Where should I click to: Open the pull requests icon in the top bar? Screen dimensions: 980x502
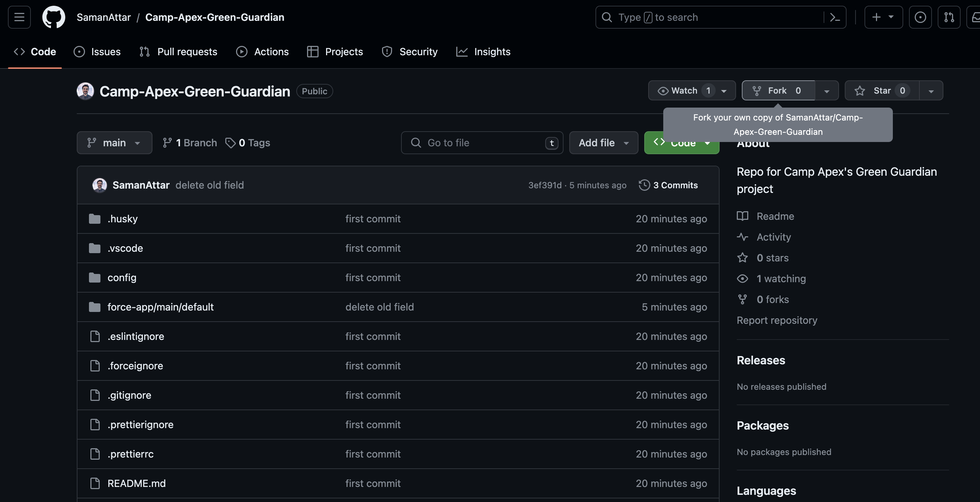pyautogui.click(x=949, y=17)
